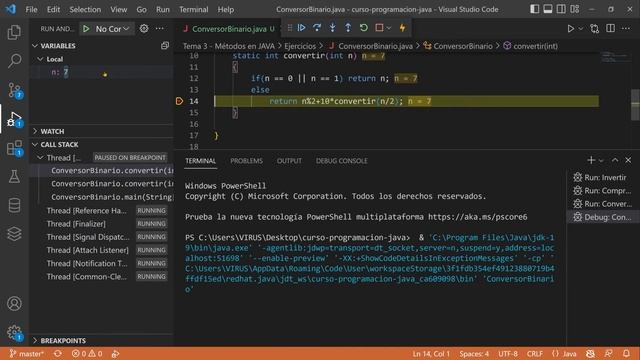Add a new terminal with the plus icon
Image resolution: width=640 pixels, height=360 pixels.
[x=591, y=160]
